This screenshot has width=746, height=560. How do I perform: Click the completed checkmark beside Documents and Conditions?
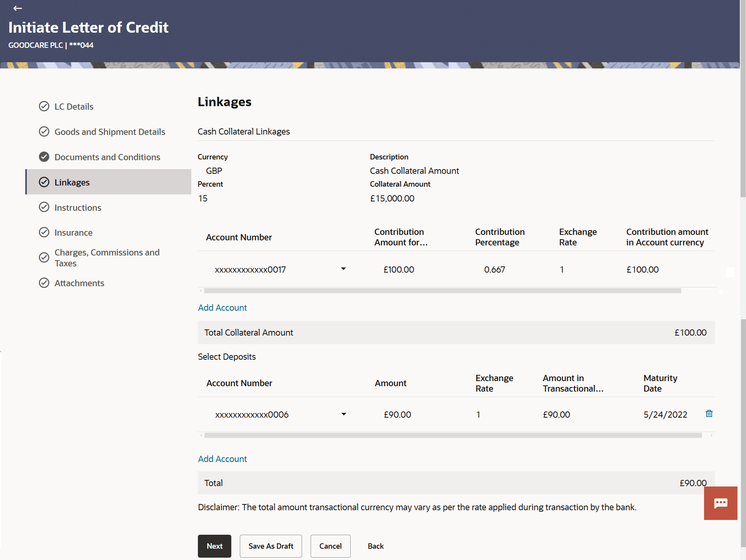coord(44,157)
